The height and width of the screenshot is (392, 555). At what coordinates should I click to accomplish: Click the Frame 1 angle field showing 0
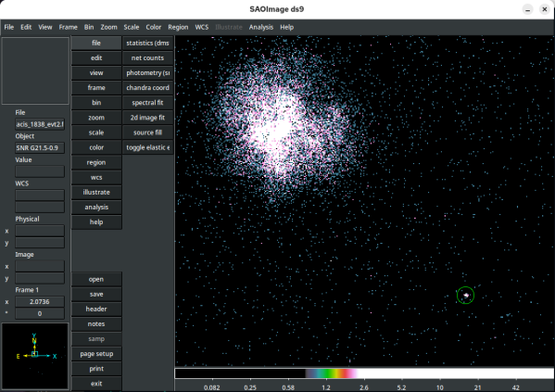tap(40, 313)
